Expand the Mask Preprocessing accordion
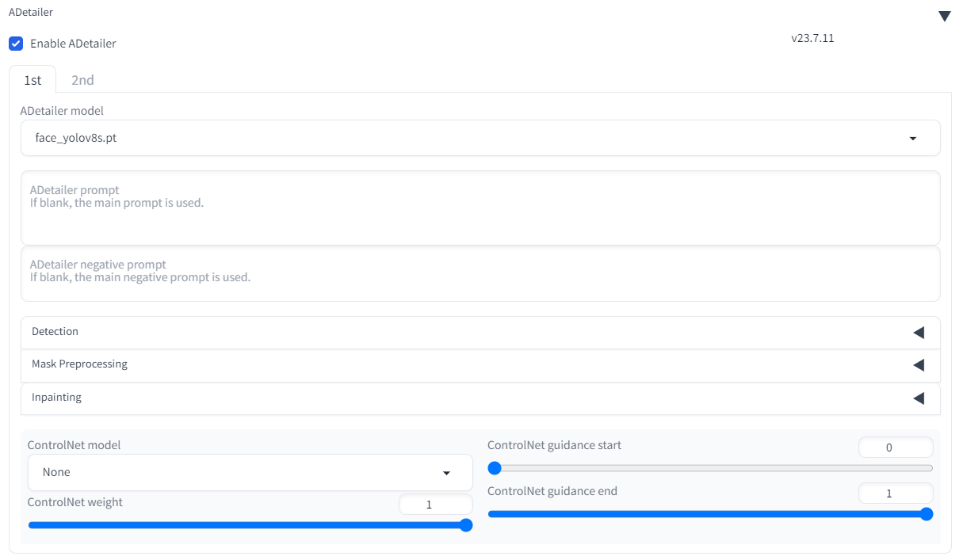Screen dimensions: 959x560 coord(480,365)
